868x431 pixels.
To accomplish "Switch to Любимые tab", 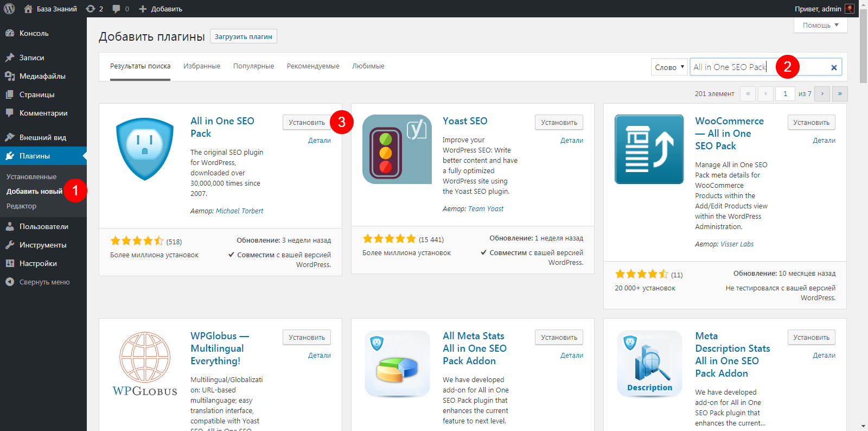I will click(368, 66).
